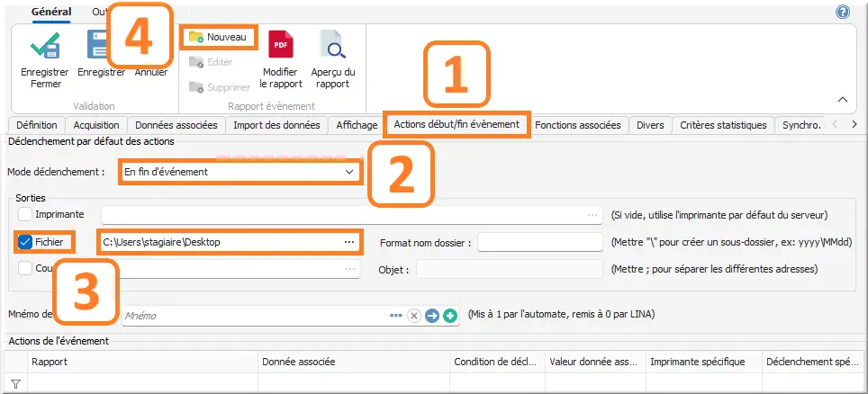Open the Mode déclenchement dropdown
The width and height of the screenshot is (868, 394).
[240, 172]
